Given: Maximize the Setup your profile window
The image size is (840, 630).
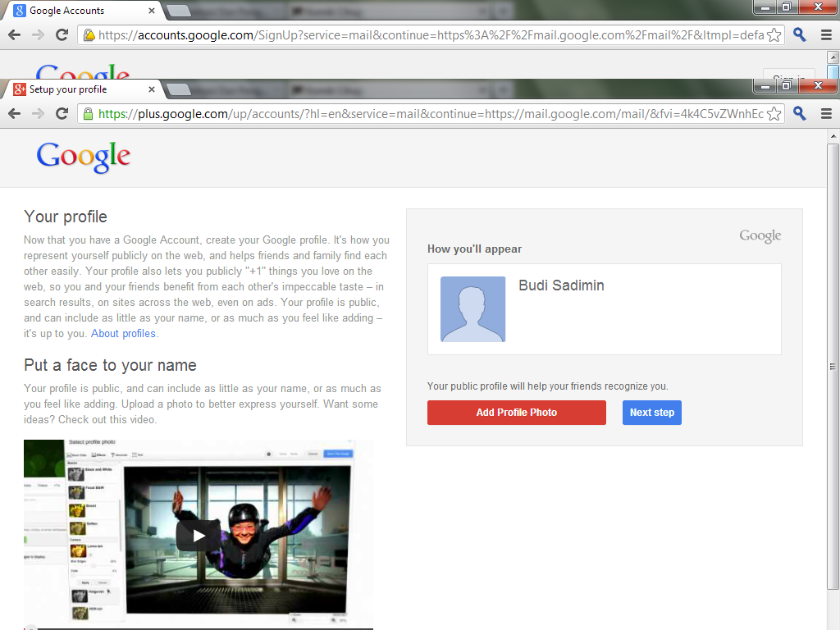Looking at the screenshot, I should 787,85.
